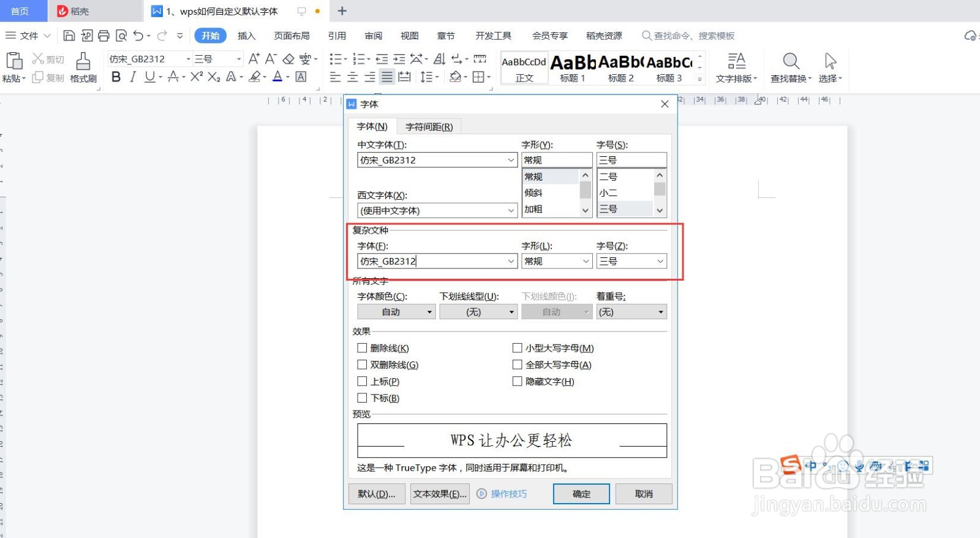Click the 文本效果(E)... button
The image size is (980, 538).
coord(440,494)
